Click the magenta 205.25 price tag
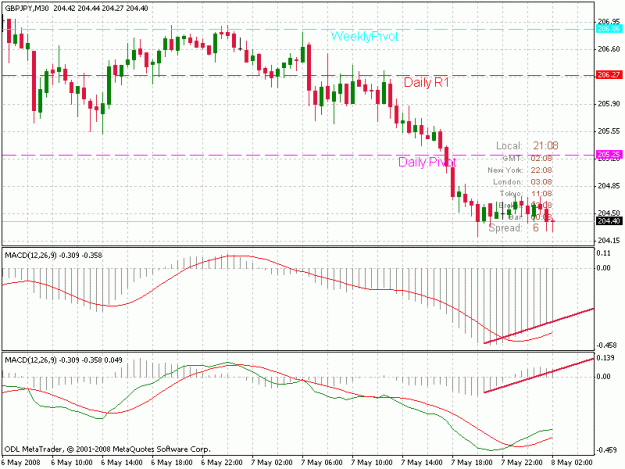This screenshot has height=469, width=625. (609, 154)
